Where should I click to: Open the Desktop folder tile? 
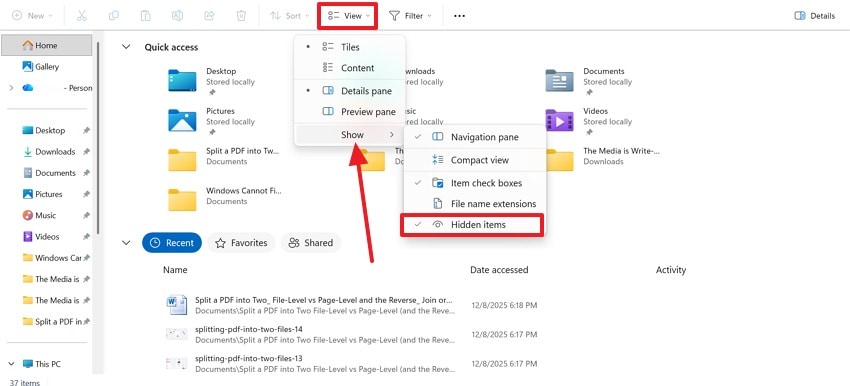point(211,81)
